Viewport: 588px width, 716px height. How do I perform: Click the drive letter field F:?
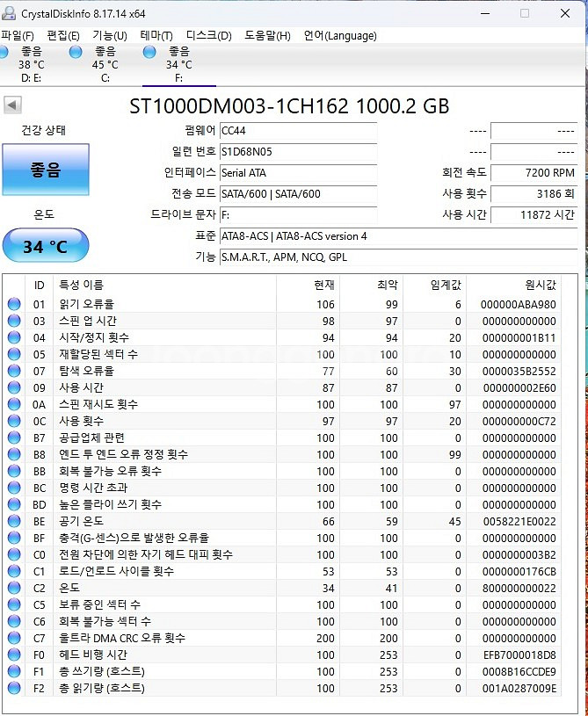[298, 214]
